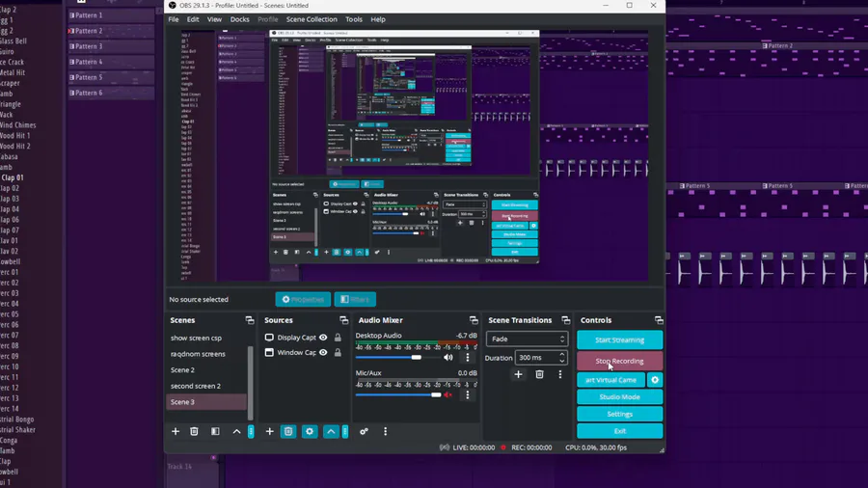
Task: Pop out the Controls dock
Action: pyautogui.click(x=659, y=320)
